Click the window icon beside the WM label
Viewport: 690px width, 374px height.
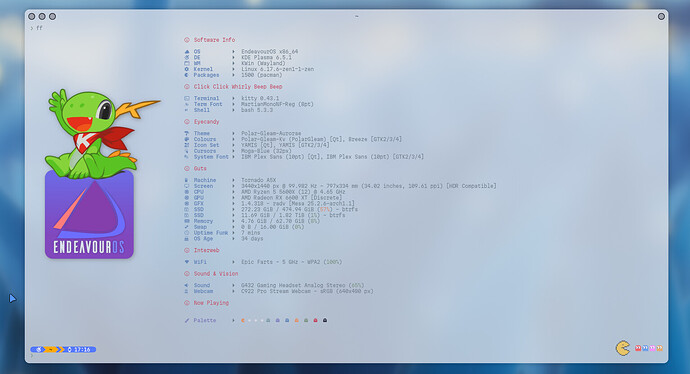(x=187, y=63)
